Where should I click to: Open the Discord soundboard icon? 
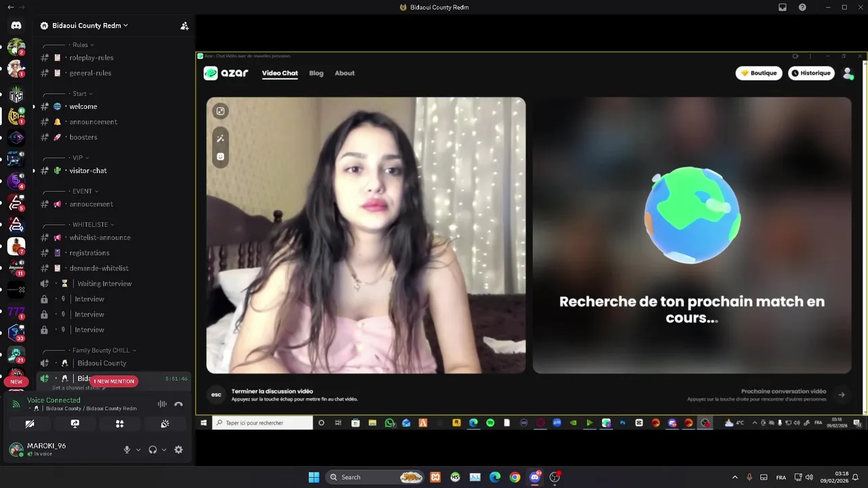[x=165, y=424]
